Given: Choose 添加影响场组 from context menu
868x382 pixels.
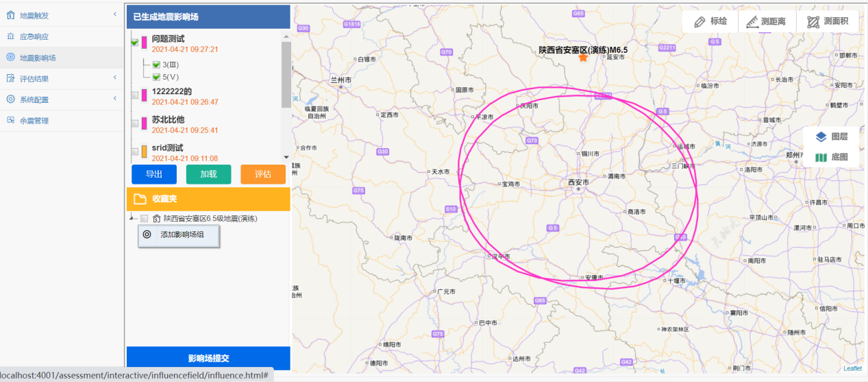Looking at the screenshot, I should pyautogui.click(x=181, y=235).
